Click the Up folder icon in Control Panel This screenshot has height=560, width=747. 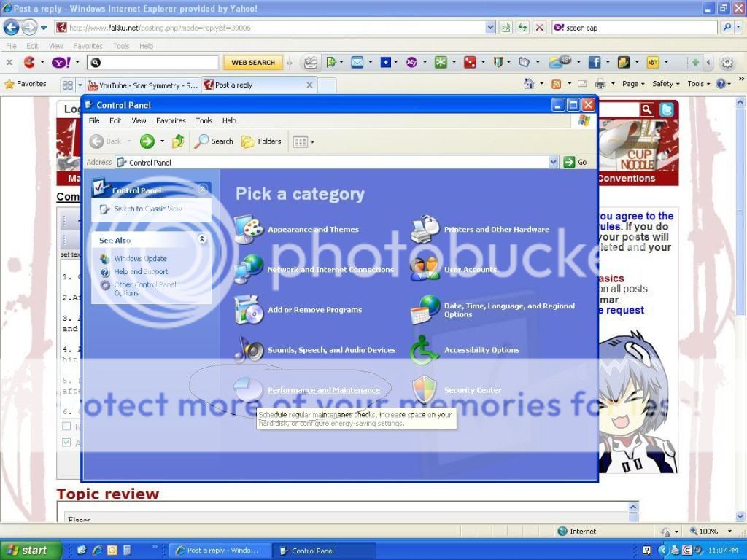click(178, 141)
